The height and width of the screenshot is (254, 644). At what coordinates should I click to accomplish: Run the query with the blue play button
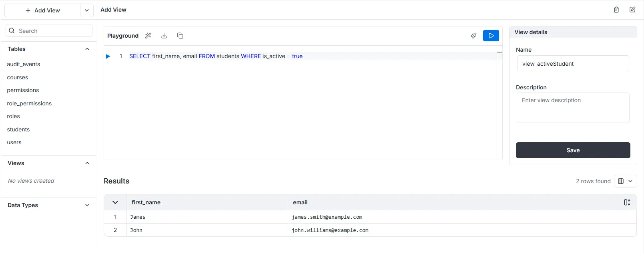tap(491, 36)
